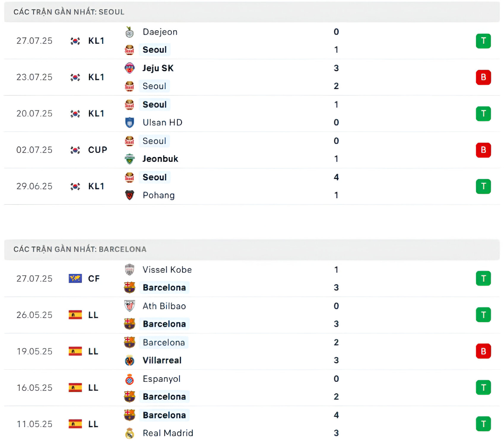Select the Ulsan HD club badge
This screenshot has width=504, height=441.
click(129, 123)
